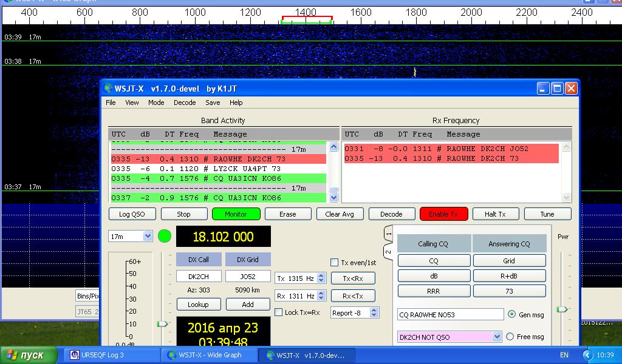Image resolution: width=622 pixels, height=364 pixels.
Task: Click the WSJT-X globe icon in title bar
Action: click(108, 89)
